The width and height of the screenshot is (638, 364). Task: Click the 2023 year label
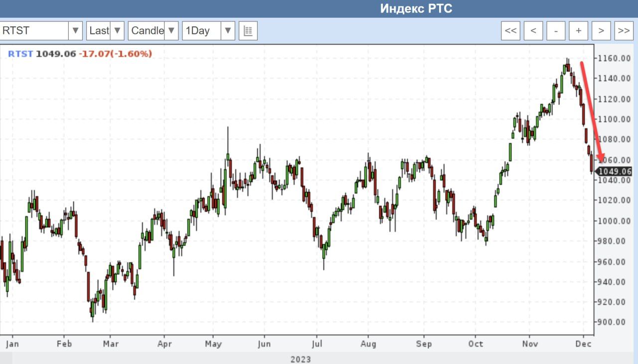click(301, 359)
